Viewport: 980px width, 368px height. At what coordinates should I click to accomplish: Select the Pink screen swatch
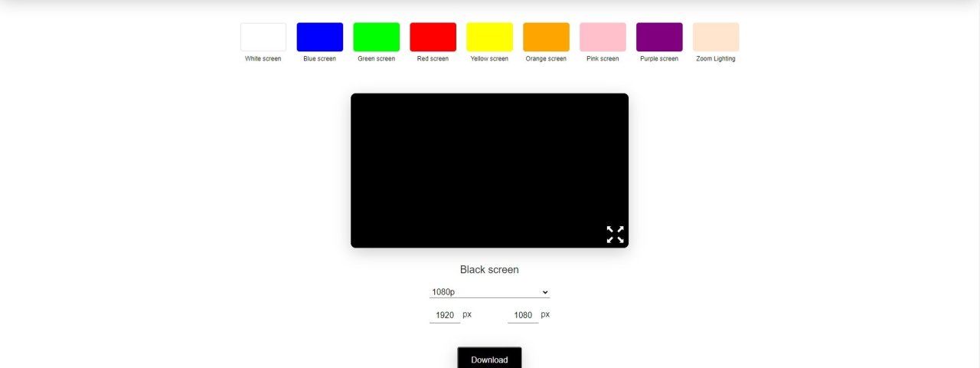[x=603, y=37]
